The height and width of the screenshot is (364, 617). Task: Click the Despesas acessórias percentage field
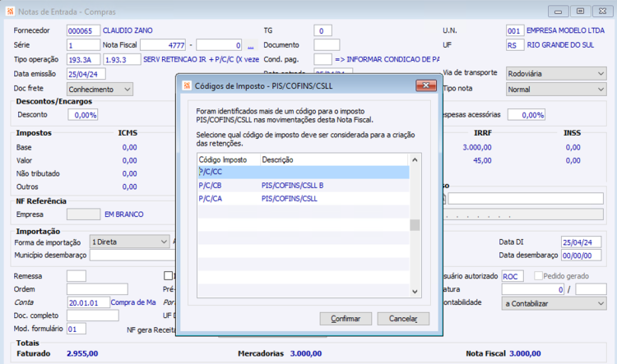[x=527, y=115]
